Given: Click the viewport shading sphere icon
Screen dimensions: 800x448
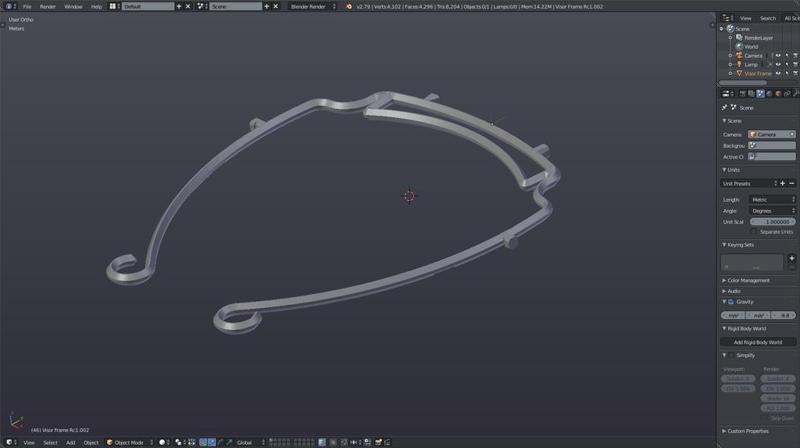Looking at the screenshot, I should 163,442.
